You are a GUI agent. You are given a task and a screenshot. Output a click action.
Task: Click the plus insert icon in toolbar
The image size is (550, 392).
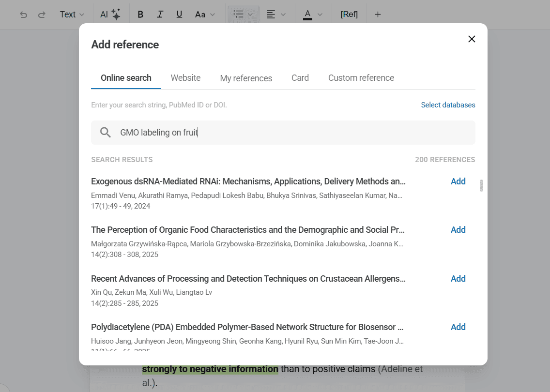point(378,15)
